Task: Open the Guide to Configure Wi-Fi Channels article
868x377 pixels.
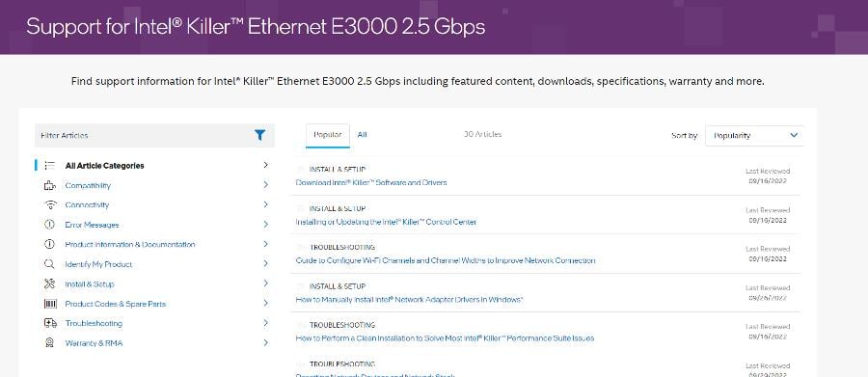Action: pyautogui.click(x=445, y=260)
